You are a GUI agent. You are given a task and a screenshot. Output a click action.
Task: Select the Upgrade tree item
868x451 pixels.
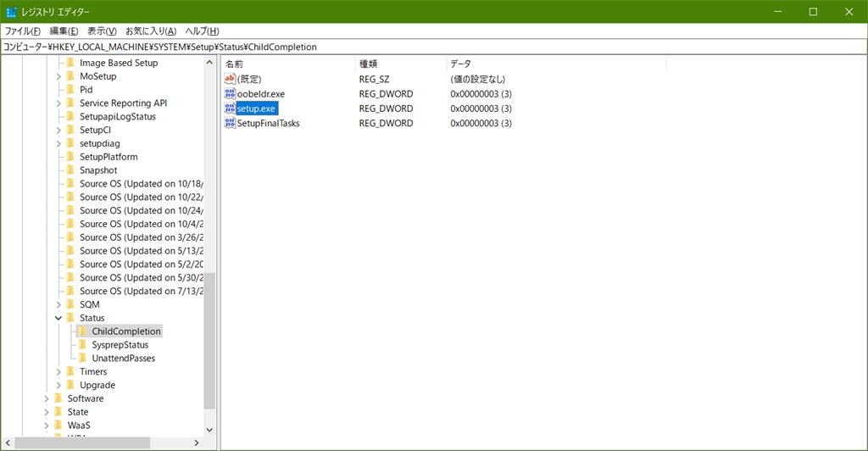point(97,385)
